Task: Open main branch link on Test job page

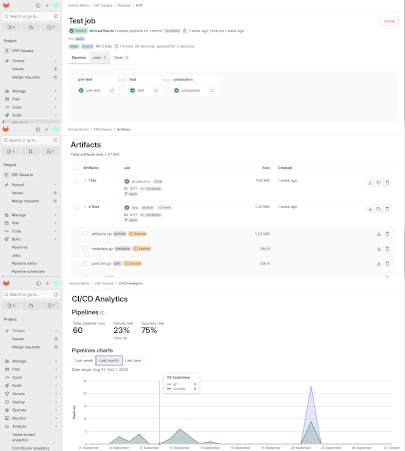Action: (x=80, y=39)
